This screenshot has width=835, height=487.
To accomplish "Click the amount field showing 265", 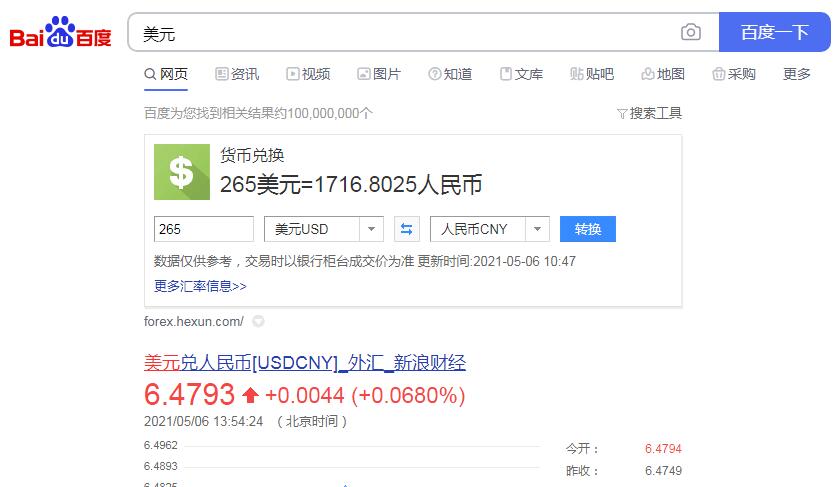I will [203, 229].
